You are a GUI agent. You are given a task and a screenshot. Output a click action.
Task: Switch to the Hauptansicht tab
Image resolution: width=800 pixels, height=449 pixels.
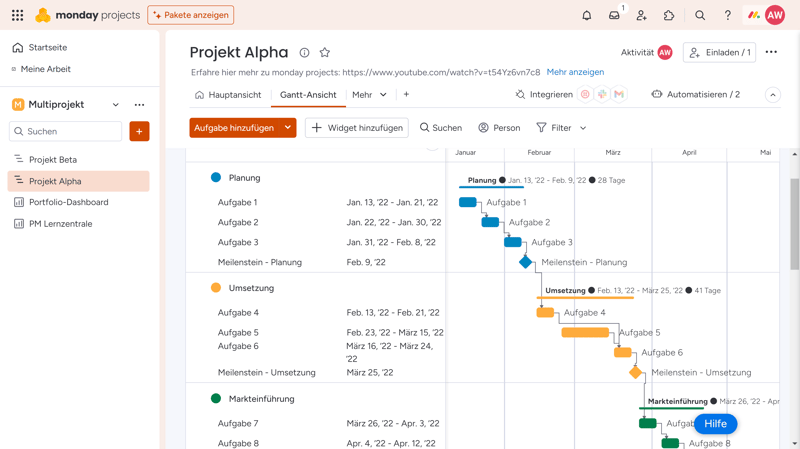click(x=228, y=95)
